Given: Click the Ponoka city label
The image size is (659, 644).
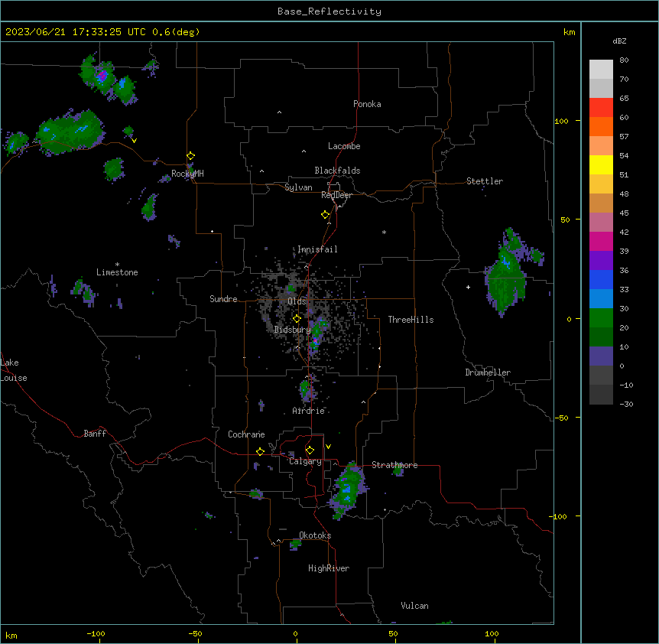Looking at the screenshot, I should pyautogui.click(x=367, y=104).
